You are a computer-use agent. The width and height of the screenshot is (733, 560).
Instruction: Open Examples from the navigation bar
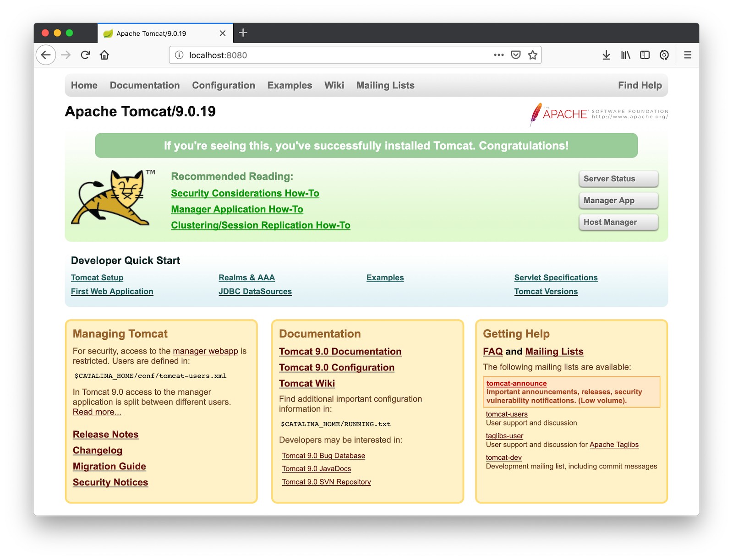click(290, 85)
